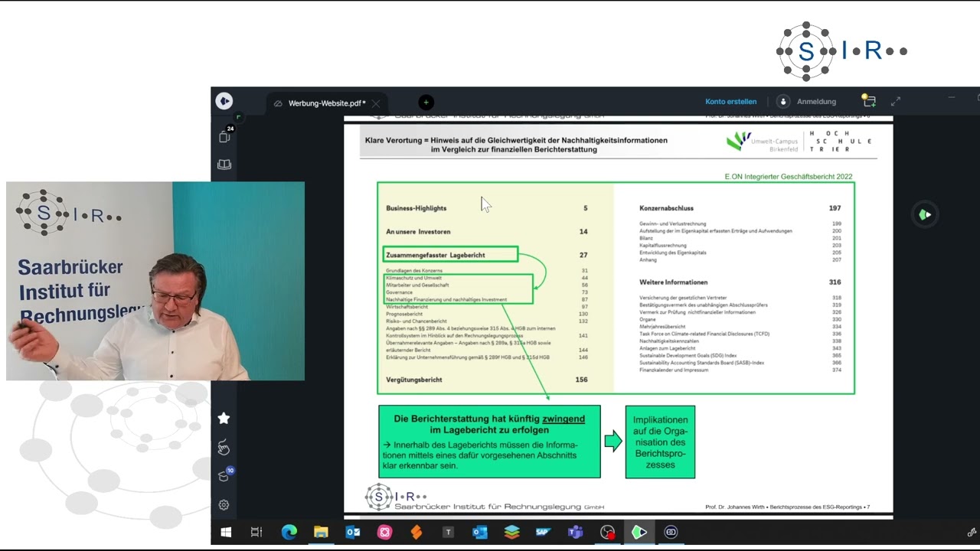The image size is (980, 551).
Task: Click the lightbulb tips icon in header
Action: coord(868,101)
